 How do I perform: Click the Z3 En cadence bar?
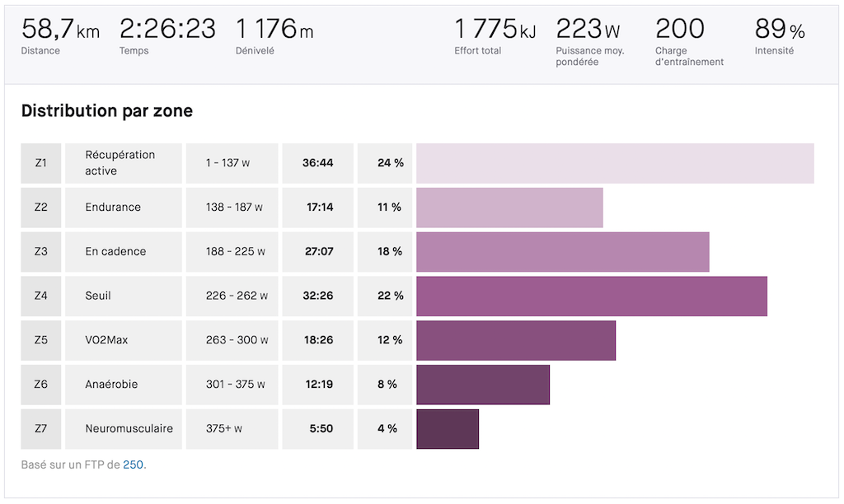pos(562,252)
